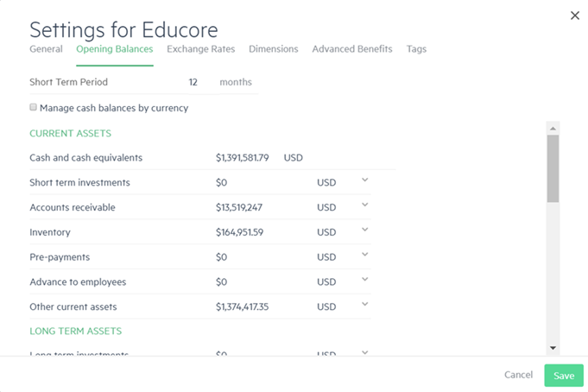Go to the Dimensions tab
This screenshot has height=392, width=588.
pyautogui.click(x=274, y=49)
